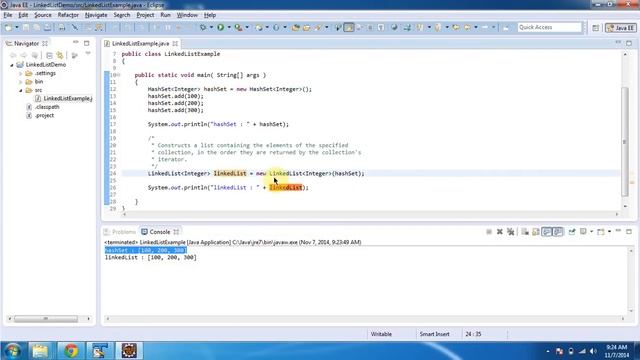
Task: Collapse the main method fold marker
Action: click(x=118, y=75)
